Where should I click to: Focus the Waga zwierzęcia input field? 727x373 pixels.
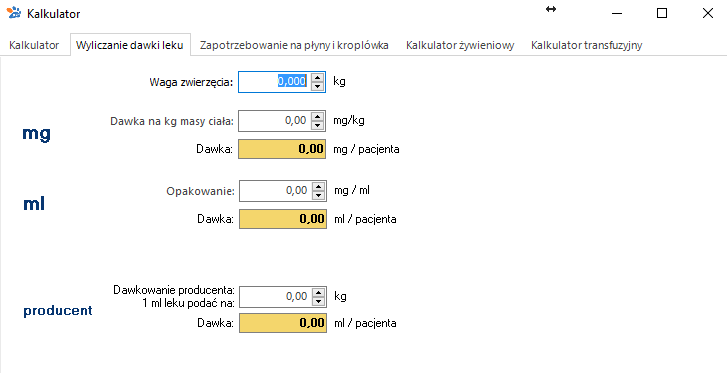coord(274,82)
